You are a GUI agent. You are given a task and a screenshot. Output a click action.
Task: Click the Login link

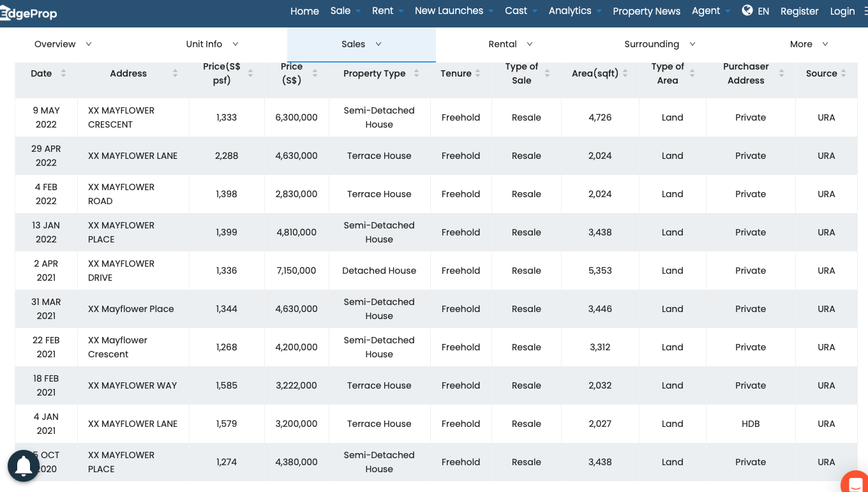pos(842,11)
